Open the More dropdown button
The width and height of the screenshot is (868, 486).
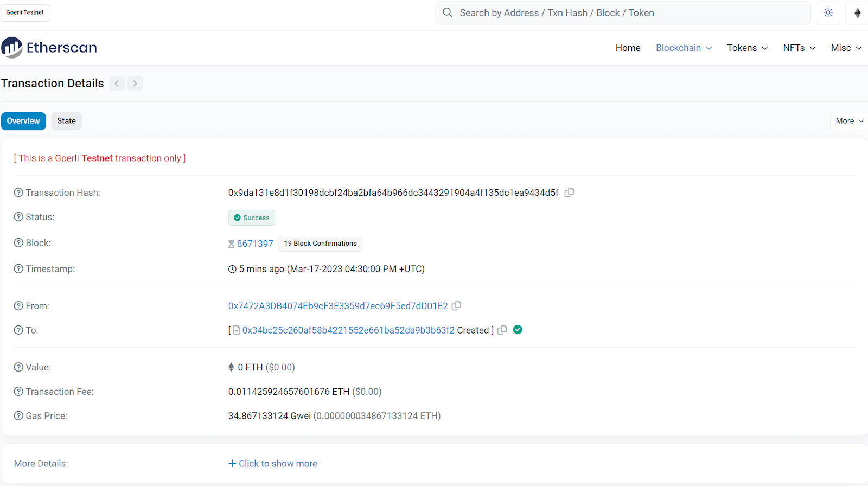click(850, 121)
